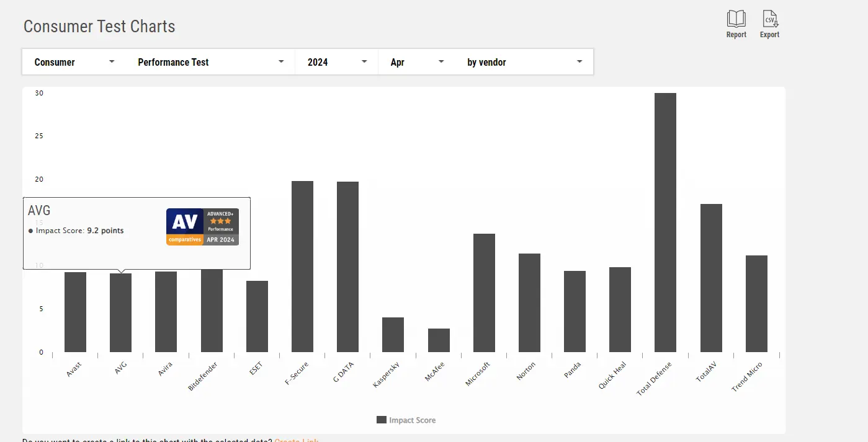Select the AVG bar
The height and width of the screenshot is (442, 868).
point(120,313)
